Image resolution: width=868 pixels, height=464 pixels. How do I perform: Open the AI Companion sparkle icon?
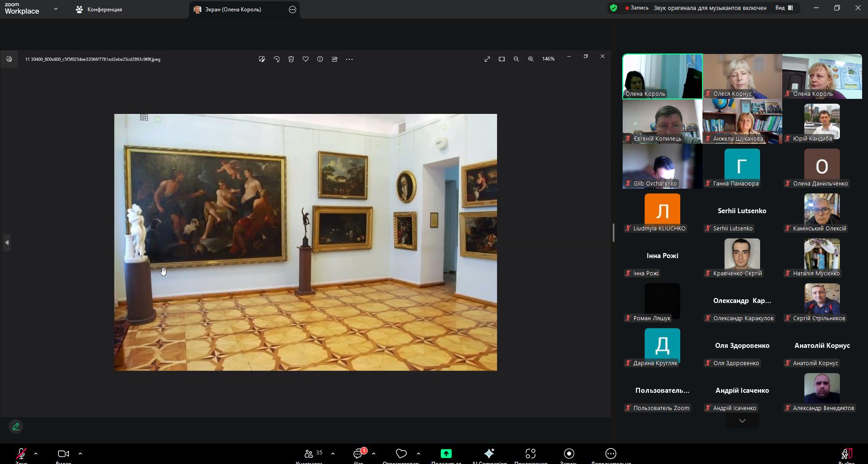pos(489,454)
